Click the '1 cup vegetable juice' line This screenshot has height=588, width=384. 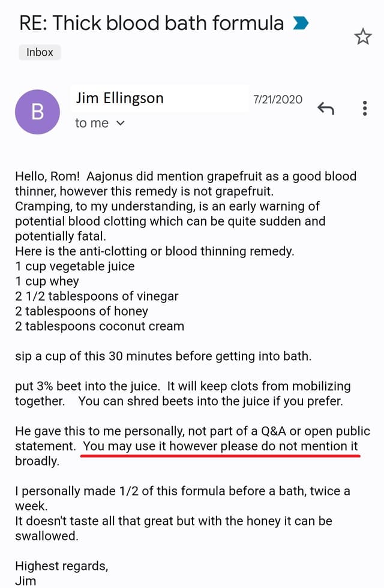click(x=74, y=266)
